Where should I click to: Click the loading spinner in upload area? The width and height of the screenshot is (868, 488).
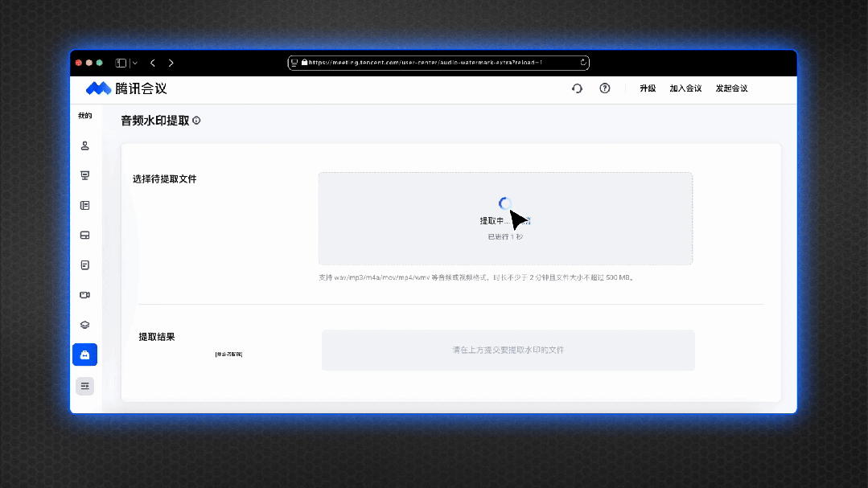(x=504, y=203)
